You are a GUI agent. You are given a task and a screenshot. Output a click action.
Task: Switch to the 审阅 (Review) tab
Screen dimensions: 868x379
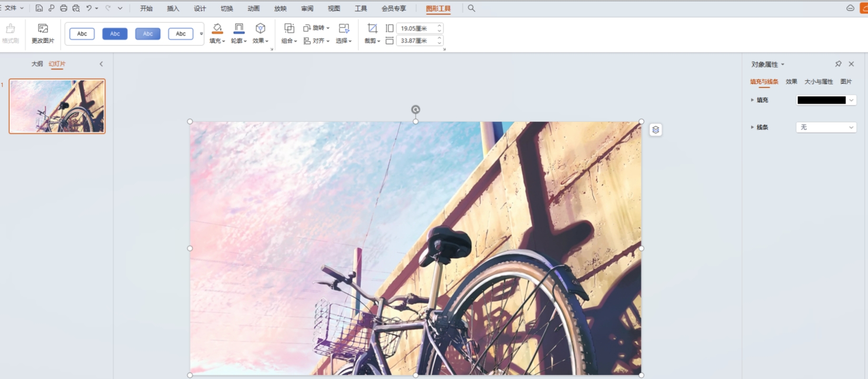click(x=307, y=8)
